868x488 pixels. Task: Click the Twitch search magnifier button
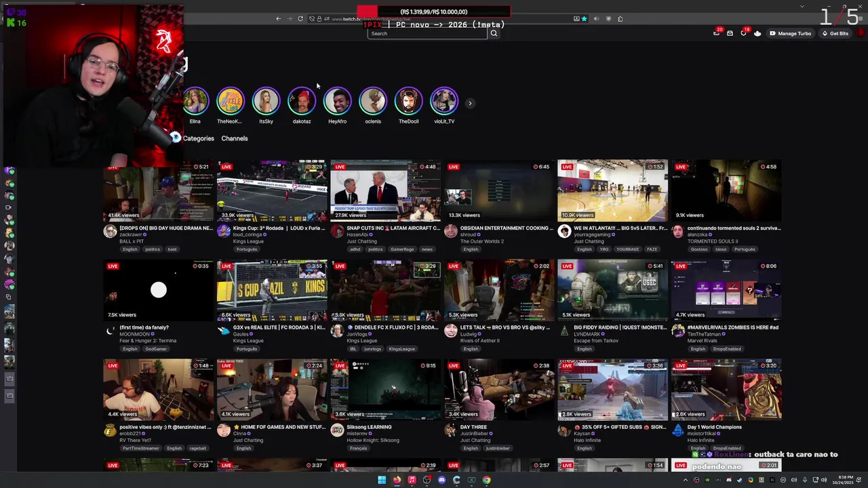pos(494,33)
